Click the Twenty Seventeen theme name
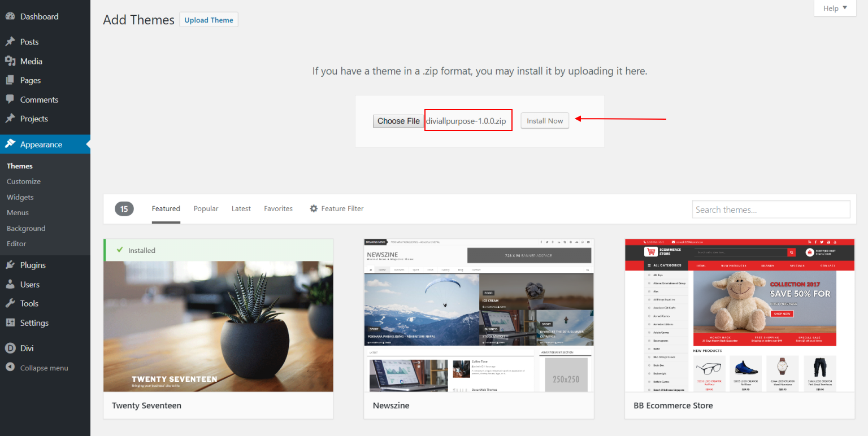The image size is (868, 436). (x=146, y=406)
